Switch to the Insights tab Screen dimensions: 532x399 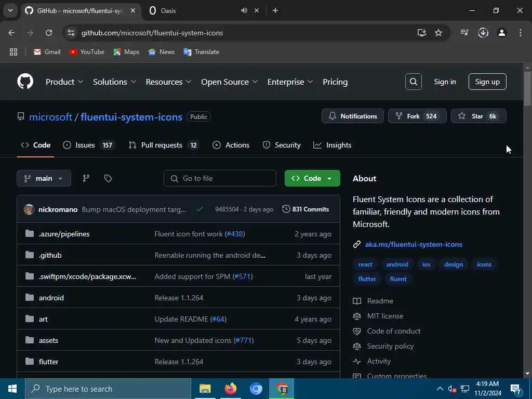click(x=332, y=145)
